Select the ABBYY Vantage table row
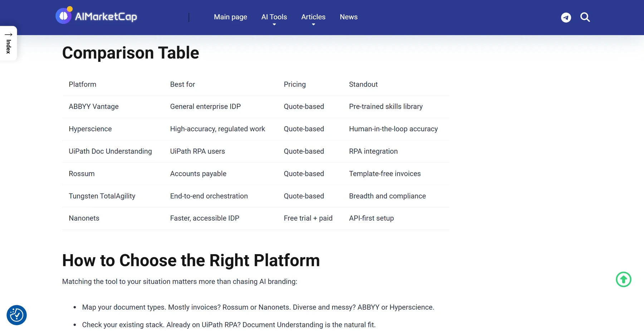 (x=256, y=107)
